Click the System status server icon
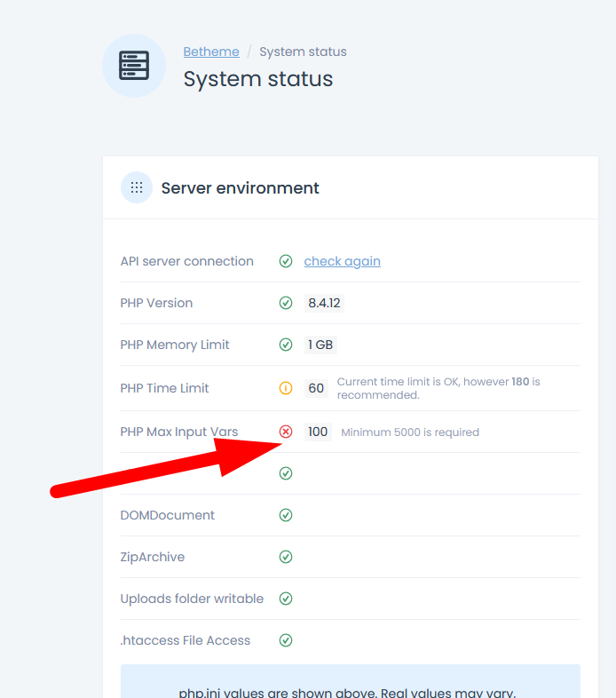The width and height of the screenshot is (616, 698). point(134,66)
